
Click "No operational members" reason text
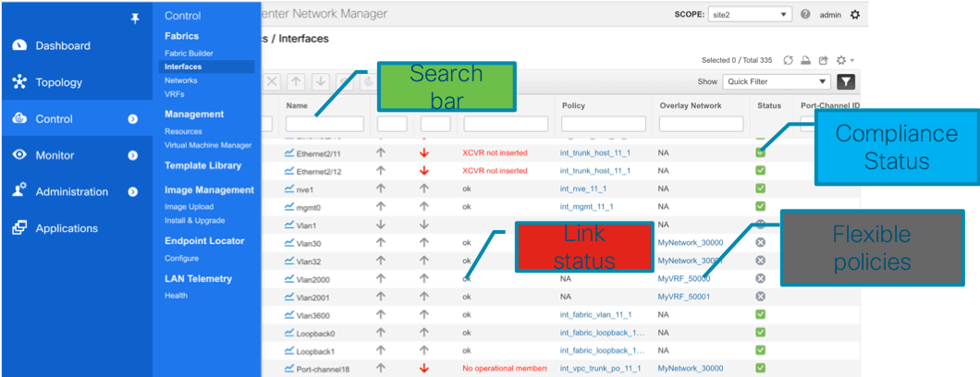505,369
